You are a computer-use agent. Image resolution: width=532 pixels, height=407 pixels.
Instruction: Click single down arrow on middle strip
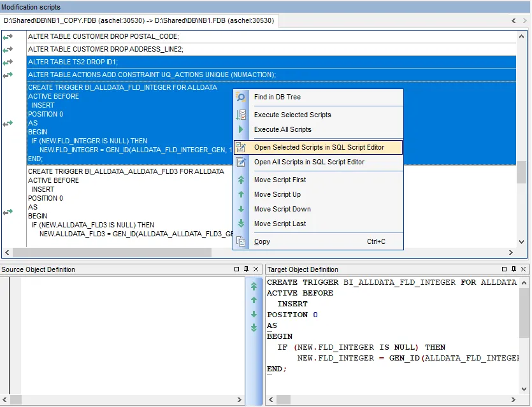tap(254, 314)
